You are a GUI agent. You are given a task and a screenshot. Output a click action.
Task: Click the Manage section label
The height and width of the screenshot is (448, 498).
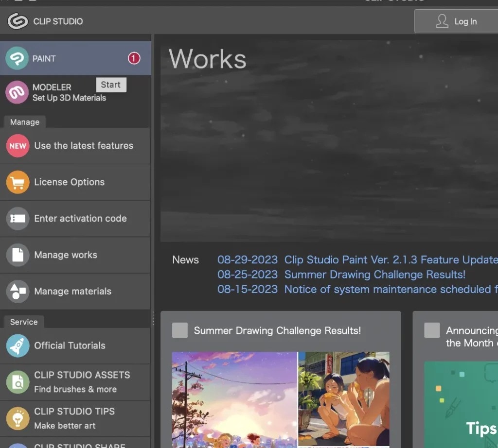(x=25, y=122)
